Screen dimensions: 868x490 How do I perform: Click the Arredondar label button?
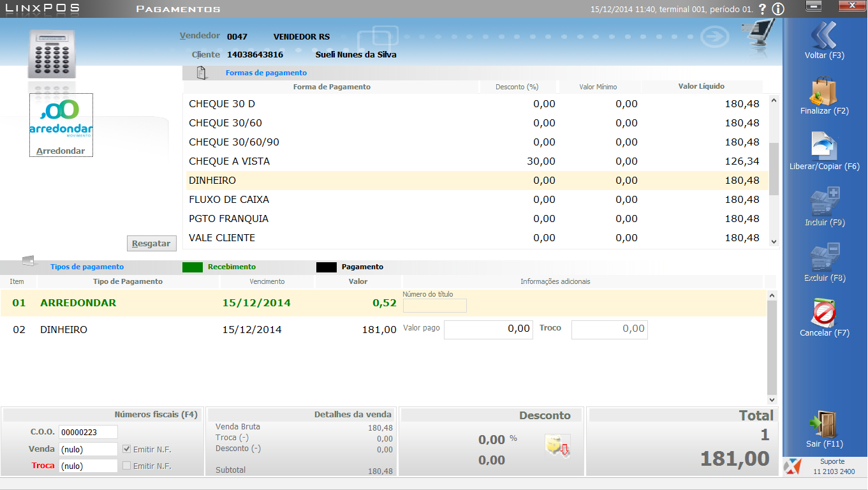pyautogui.click(x=61, y=151)
